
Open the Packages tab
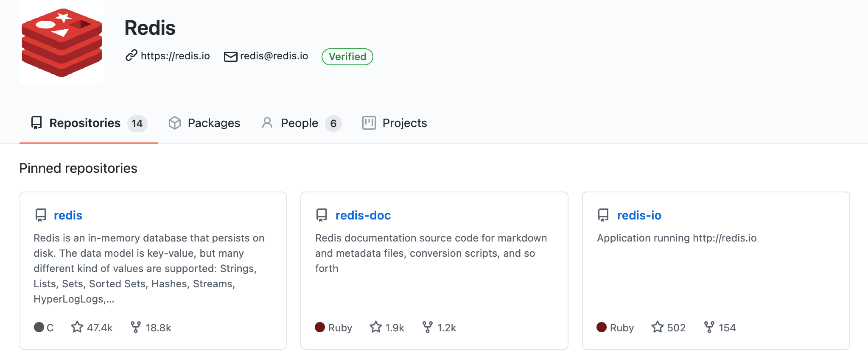click(204, 123)
